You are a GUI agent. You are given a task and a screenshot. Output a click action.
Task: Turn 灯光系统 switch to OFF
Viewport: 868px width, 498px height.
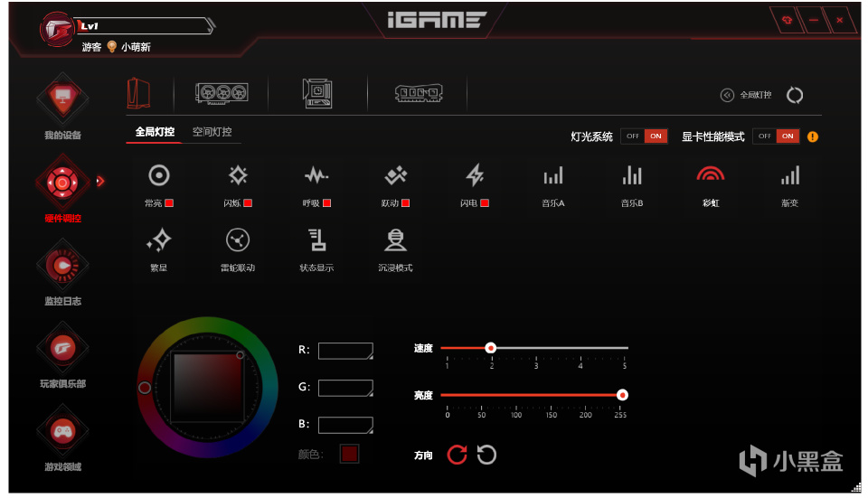(x=633, y=136)
